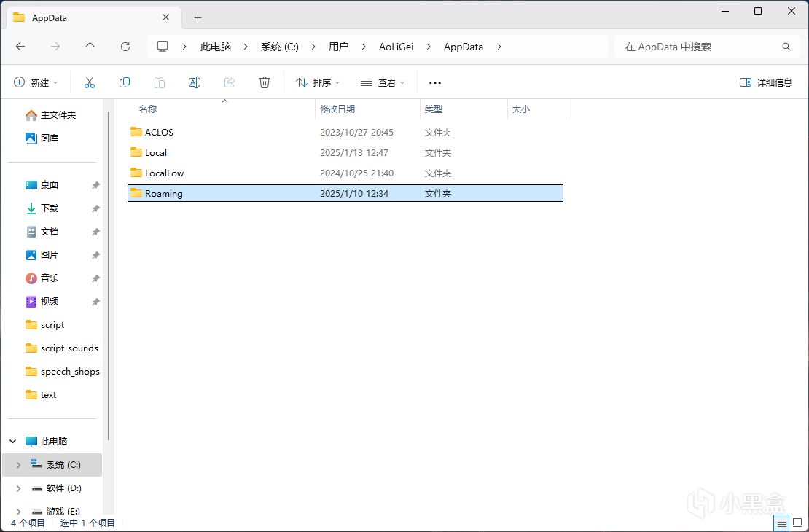The image size is (809, 532).
Task: Open the 查看 view dropdown
Action: pyautogui.click(x=383, y=82)
